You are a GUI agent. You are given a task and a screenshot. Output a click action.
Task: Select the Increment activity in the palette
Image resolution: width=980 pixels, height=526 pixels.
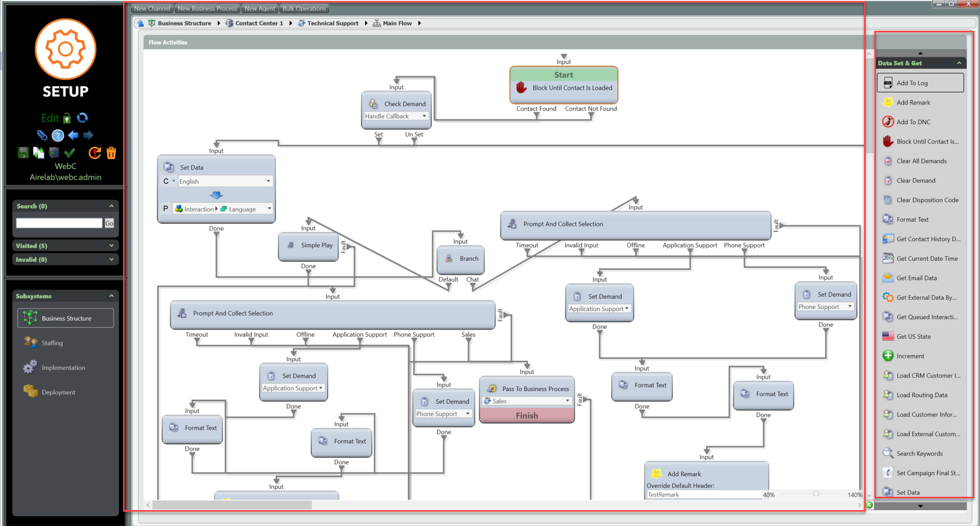[x=910, y=356]
